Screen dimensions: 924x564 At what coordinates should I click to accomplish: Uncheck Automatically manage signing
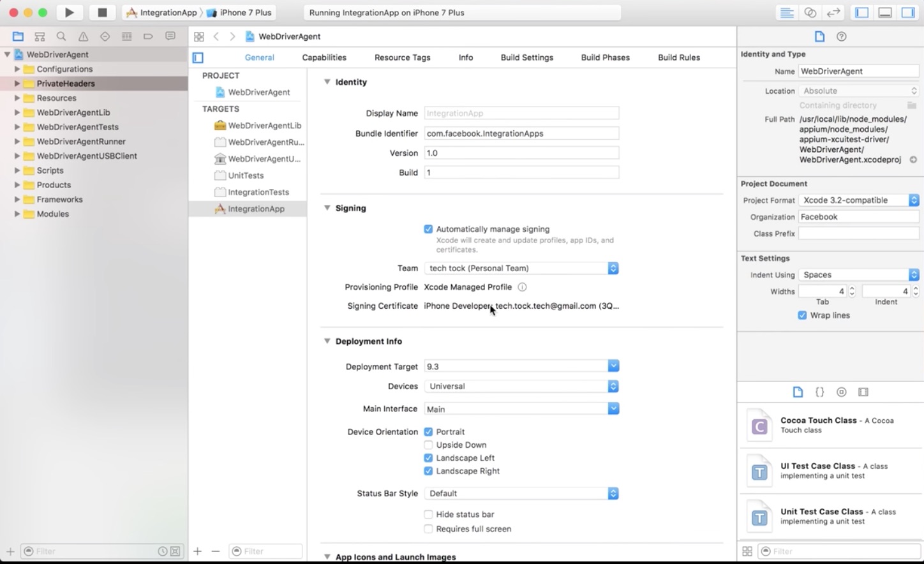click(x=428, y=229)
